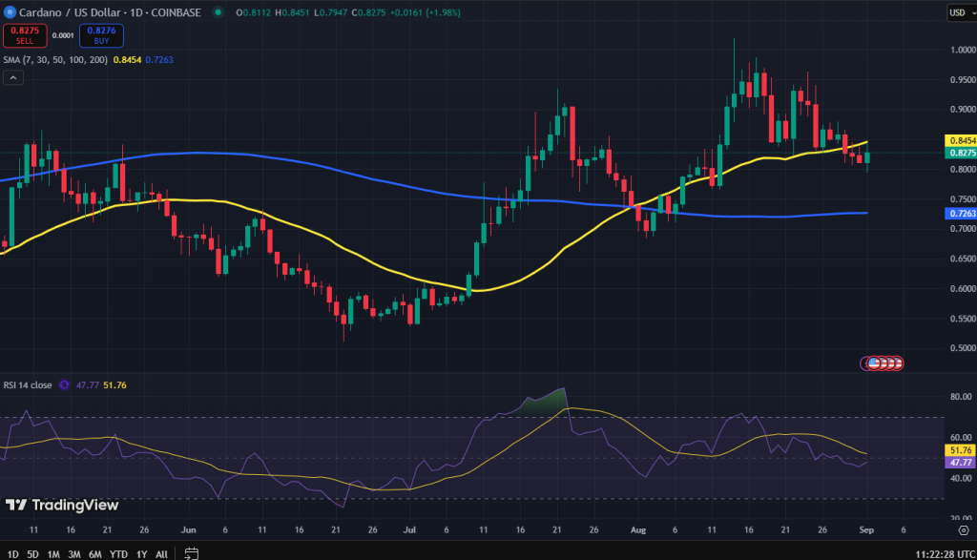Switch chart range to YTD
The width and height of the screenshot is (977, 560).
tap(119, 553)
